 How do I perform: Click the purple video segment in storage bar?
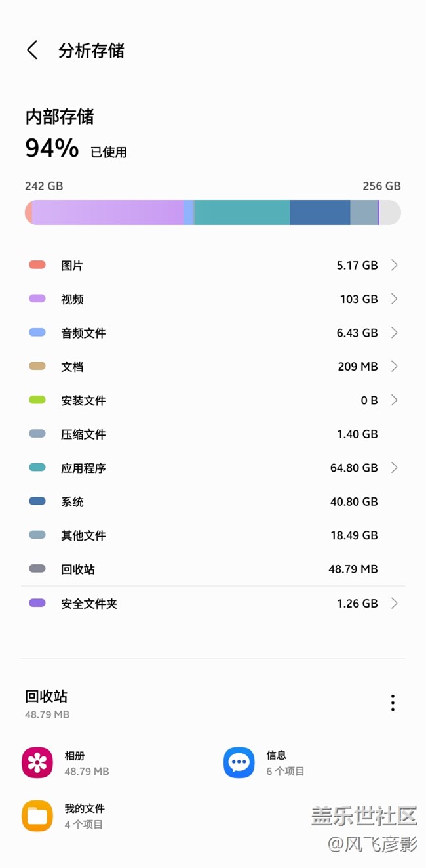pos(108,213)
